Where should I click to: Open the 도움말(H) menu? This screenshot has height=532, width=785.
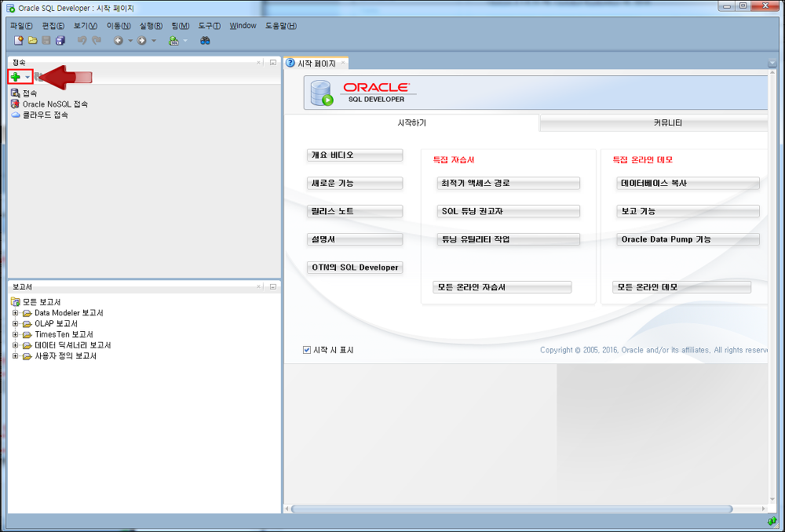point(281,26)
